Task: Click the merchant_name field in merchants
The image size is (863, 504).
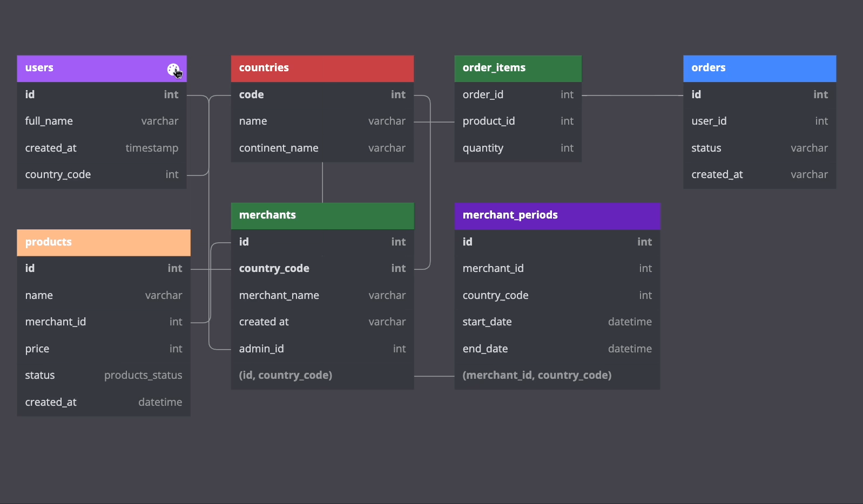Action: [x=322, y=296]
